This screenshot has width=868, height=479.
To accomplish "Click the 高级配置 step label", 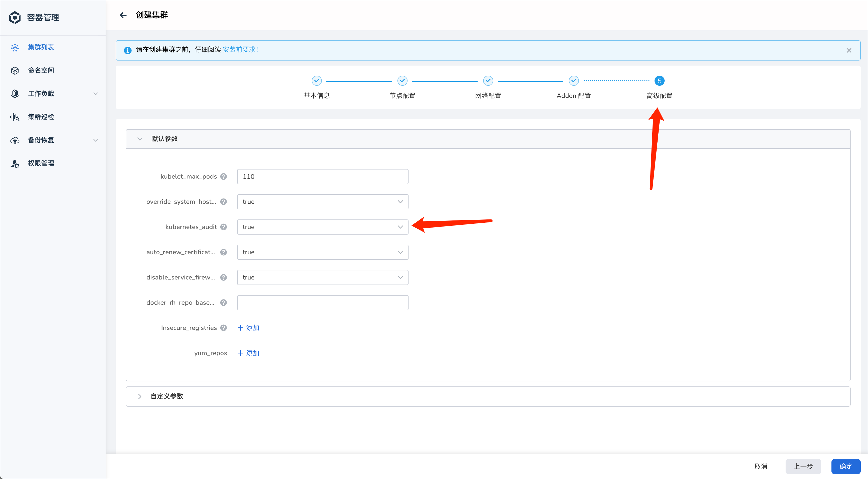I will pyautogui.click(x=659, y=96).
